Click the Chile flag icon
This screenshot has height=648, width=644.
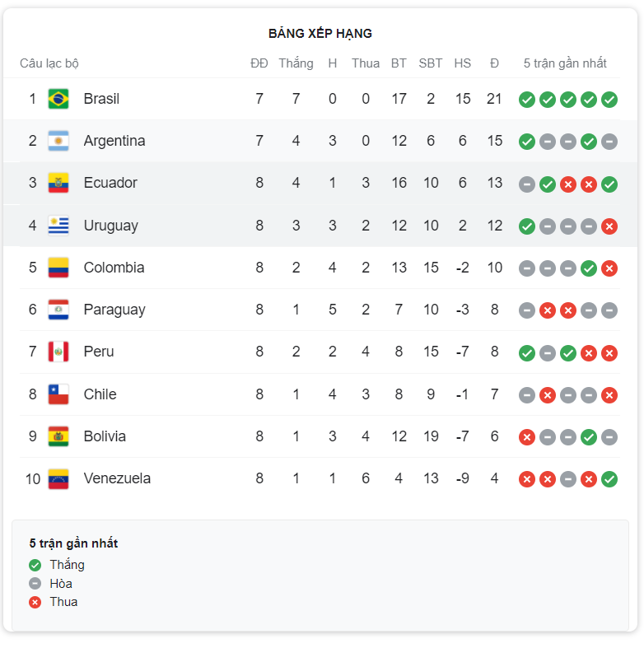tap(58, 394)
